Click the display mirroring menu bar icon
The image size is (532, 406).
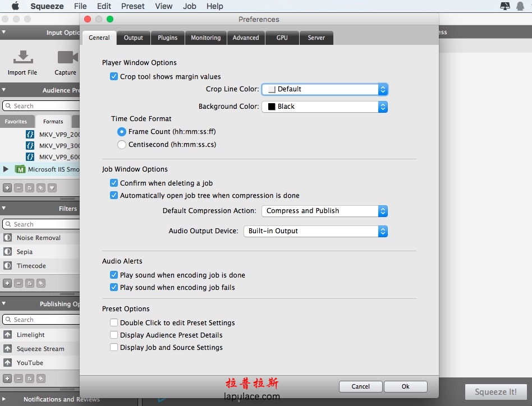tap(505, 6)
